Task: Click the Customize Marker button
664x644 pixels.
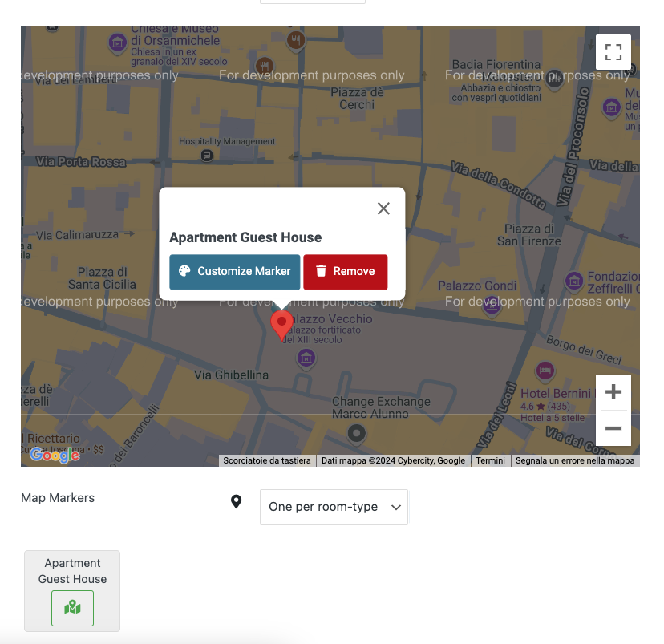Action: (x=235, y=272)
